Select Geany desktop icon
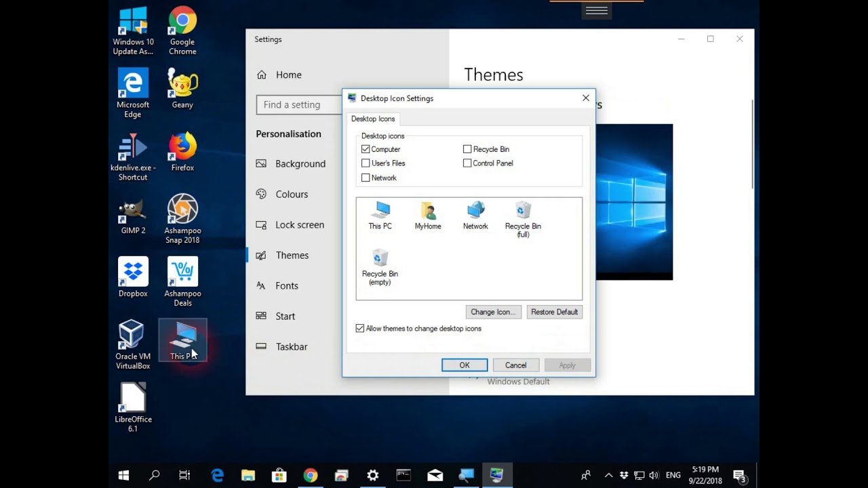868x488 pixels. pyautogui.click(x=182, y=89)
